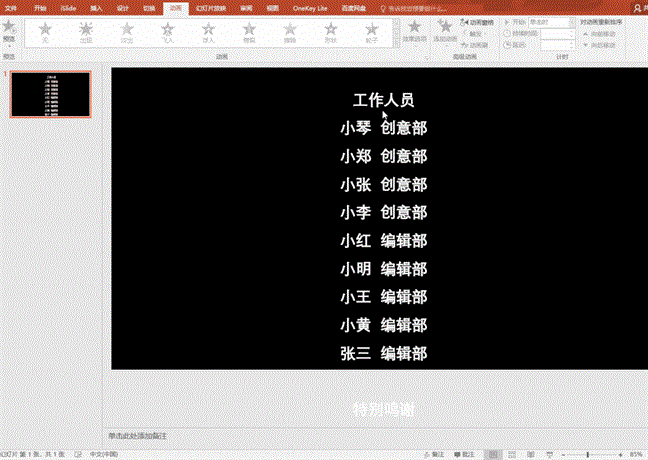
Task: Choose the Wheel (轮子) animation effect
Action: (x=372, y=31)
